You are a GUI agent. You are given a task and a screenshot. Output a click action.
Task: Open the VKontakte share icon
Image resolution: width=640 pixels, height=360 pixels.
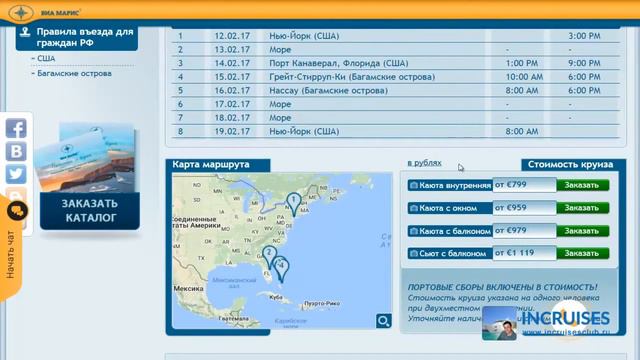[x=16, y=151]
